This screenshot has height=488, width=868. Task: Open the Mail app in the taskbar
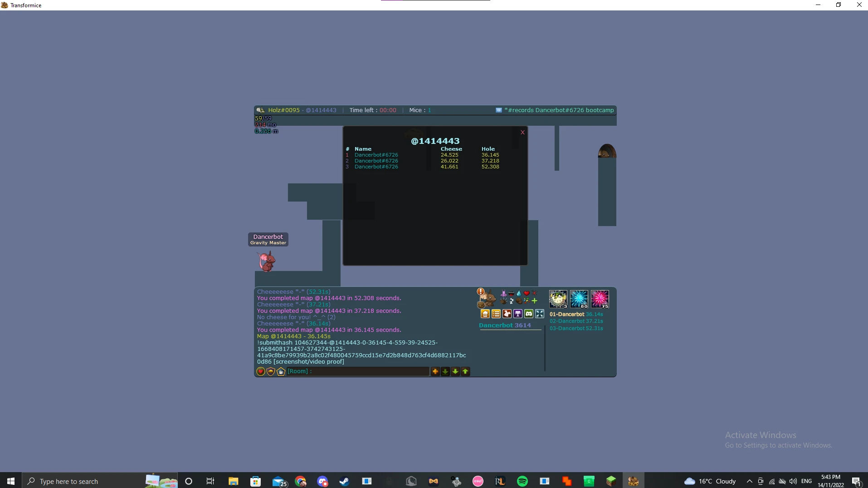click(x=278, y=481)
